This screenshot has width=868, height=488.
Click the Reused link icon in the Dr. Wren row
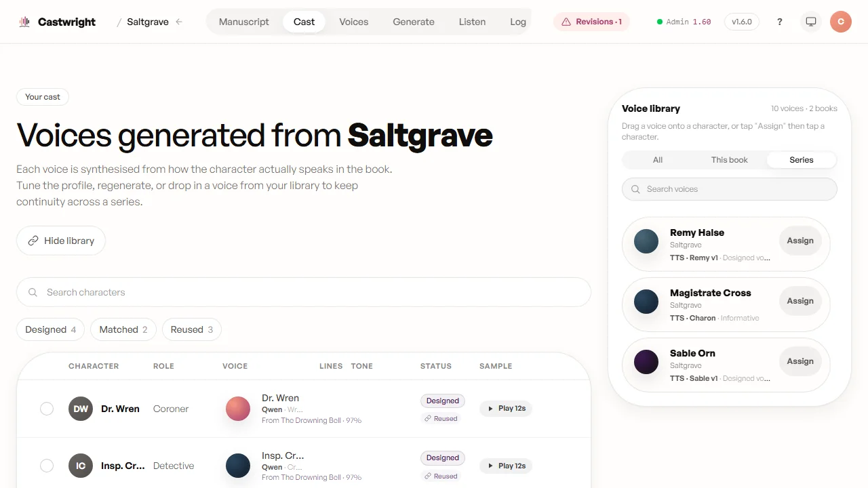point(428,419)
